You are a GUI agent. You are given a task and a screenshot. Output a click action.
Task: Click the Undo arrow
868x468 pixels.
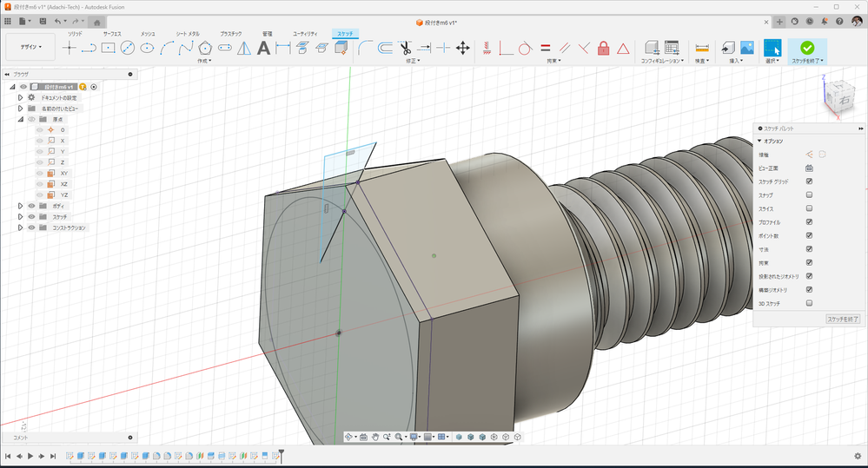tap(57, 22)
